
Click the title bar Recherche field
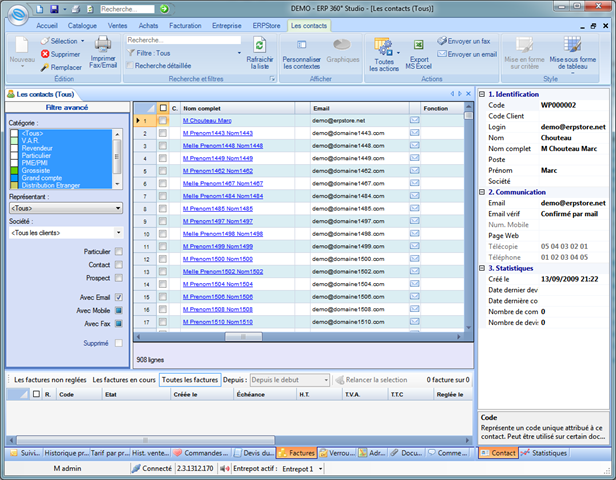click(127, 9)
